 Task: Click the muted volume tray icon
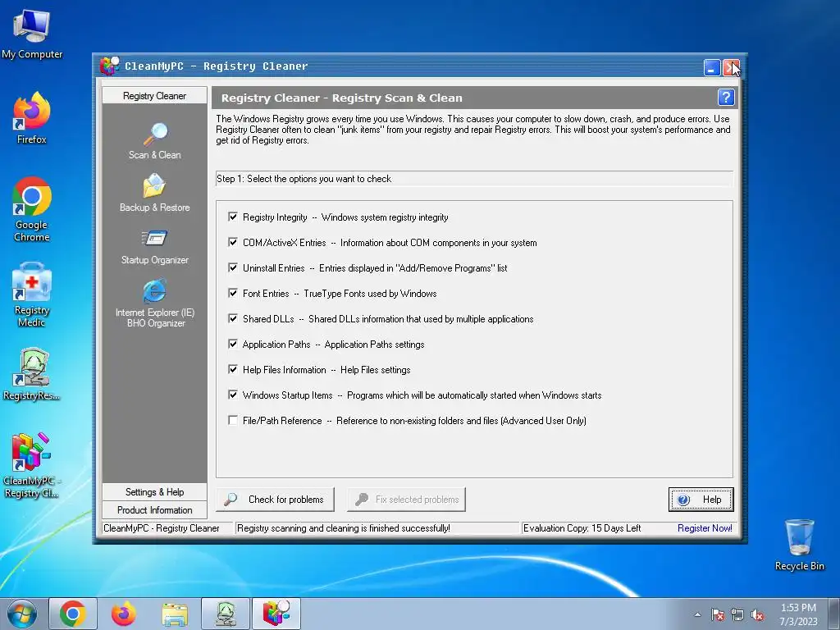(x=757, y=615)
